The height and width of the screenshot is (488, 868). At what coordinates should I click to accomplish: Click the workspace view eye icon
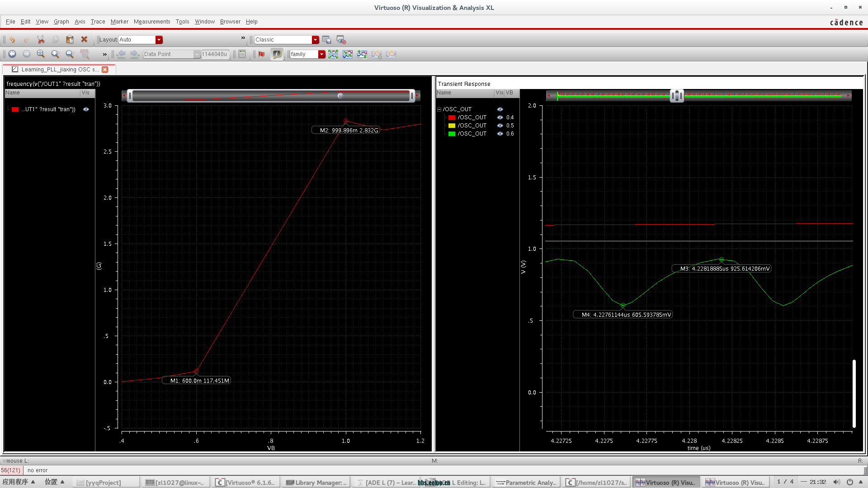point(341,40)
